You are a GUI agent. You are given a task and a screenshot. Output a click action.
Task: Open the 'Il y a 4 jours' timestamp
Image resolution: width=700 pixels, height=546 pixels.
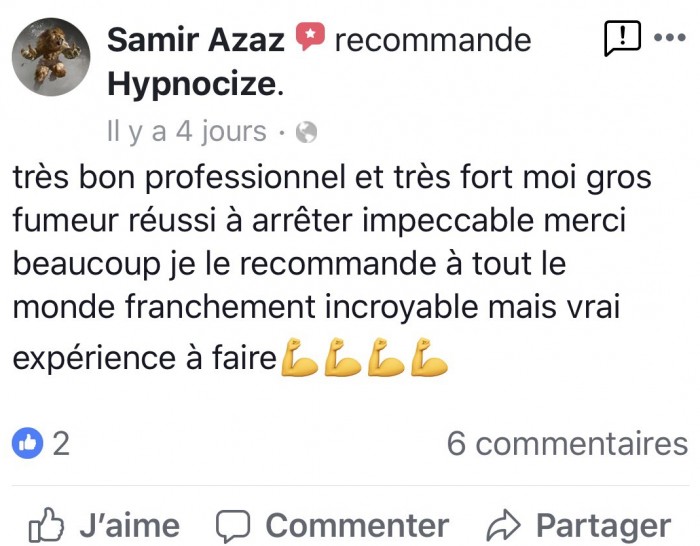click(x=187, y=131)
